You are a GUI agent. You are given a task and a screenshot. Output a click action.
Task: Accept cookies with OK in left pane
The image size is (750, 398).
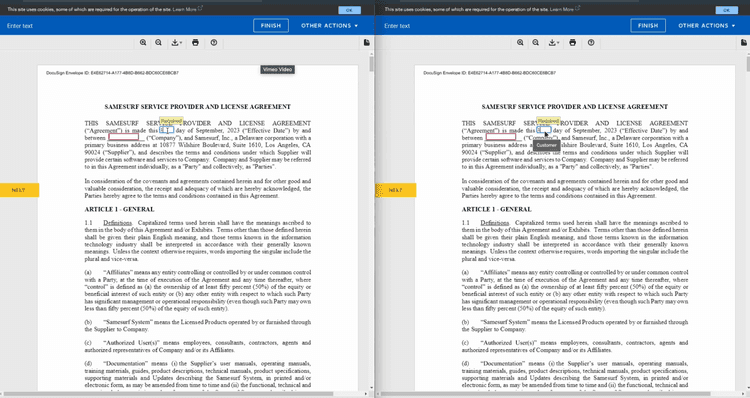click(349, 10)
